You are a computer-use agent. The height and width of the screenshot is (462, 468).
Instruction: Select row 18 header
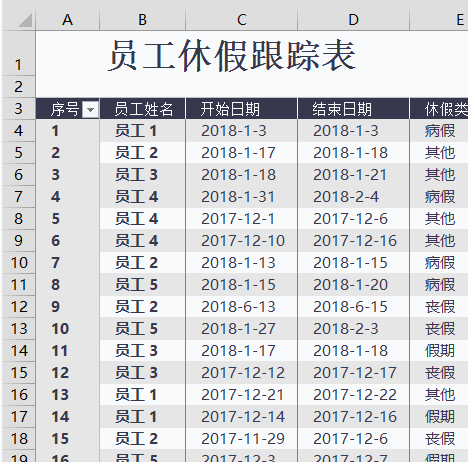pyautogui.click(x=19, y=439)
